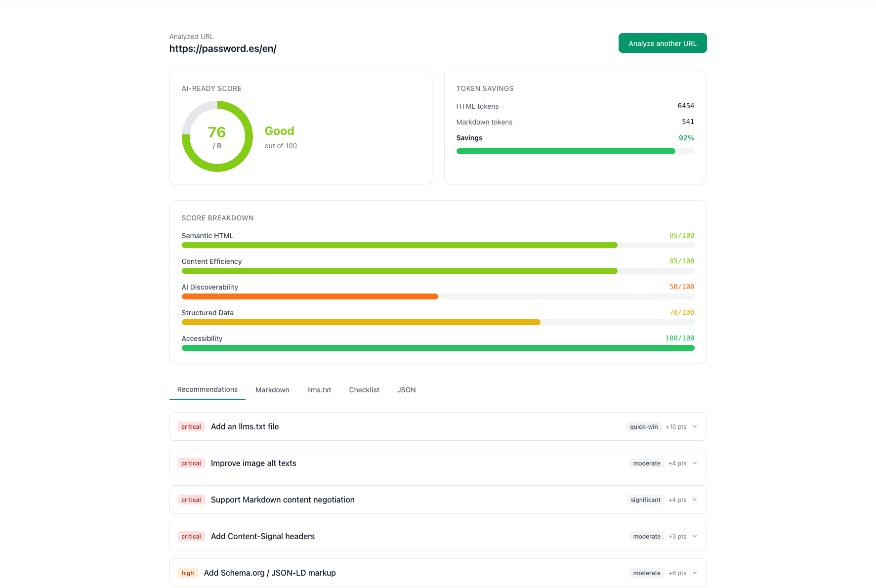Viewport: 876px width, 588px height.
Task: Expand the 'Improve image alt texts' details
Action: pyautogui.click(x=695, y=463)
